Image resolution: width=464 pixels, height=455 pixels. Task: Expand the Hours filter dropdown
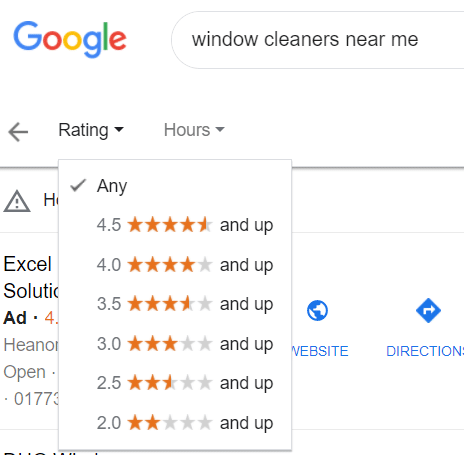tap(194, 130)
